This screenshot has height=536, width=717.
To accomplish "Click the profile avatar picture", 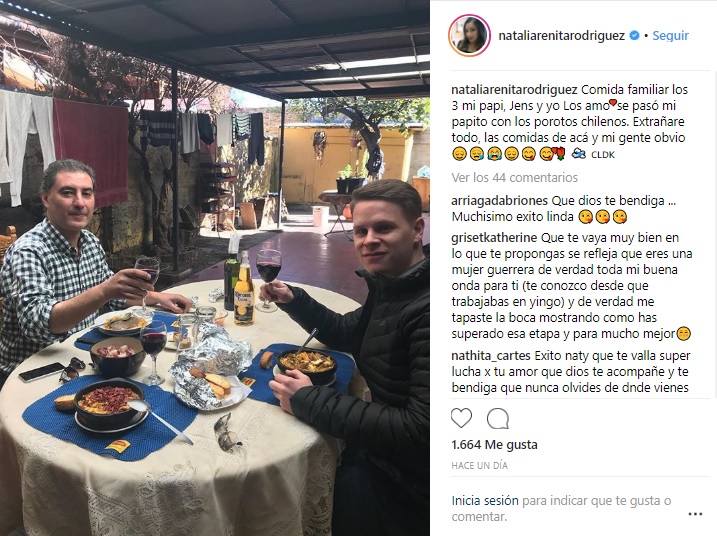I will tap(469, 36).
